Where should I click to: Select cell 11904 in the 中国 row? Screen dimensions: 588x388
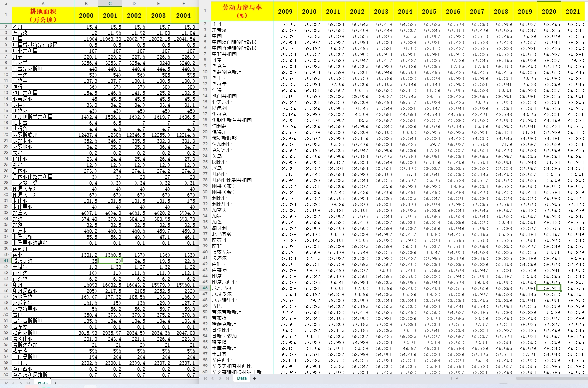86,39
